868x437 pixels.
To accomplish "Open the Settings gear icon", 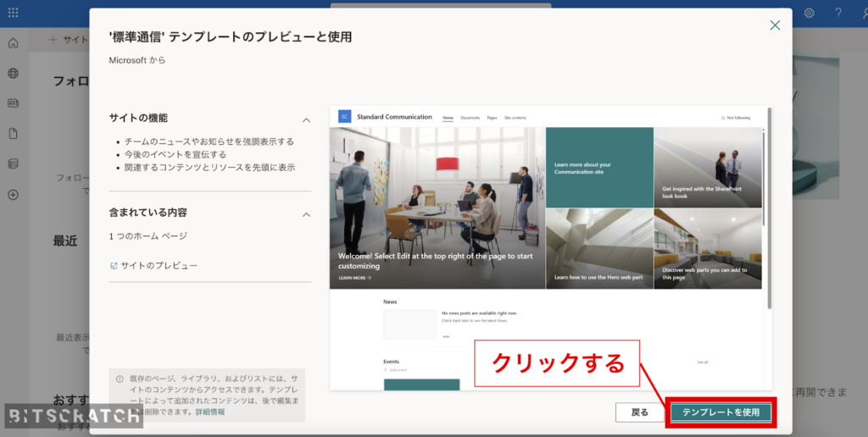I will tap(809, 13).
